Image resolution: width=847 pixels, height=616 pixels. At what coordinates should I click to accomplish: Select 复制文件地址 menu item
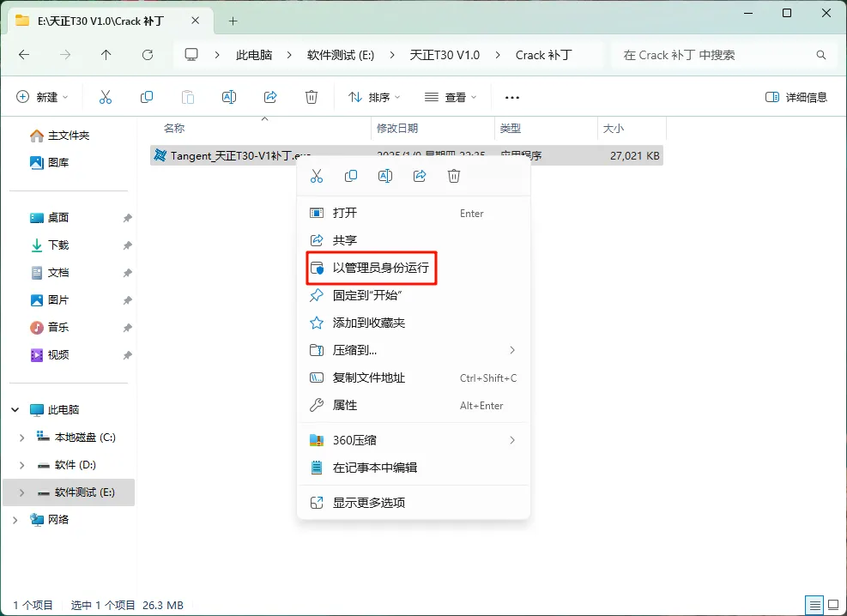[x=414, y=377]
